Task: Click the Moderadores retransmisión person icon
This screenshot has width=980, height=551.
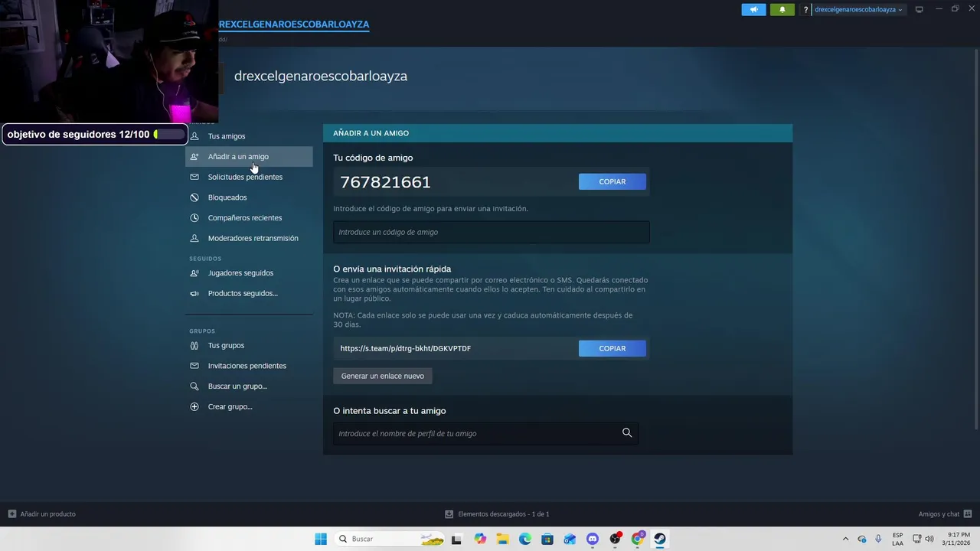Action: (194, 238)
